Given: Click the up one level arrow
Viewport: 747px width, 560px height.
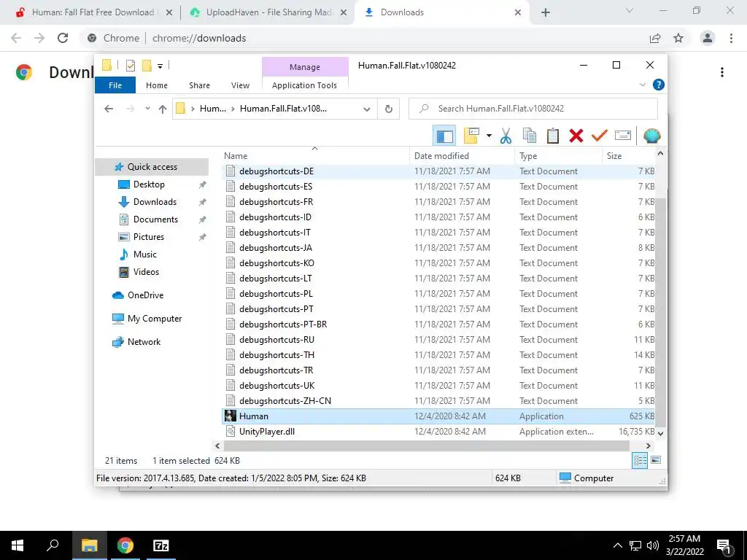Looking at the screenshot, I should click(163, 109).
